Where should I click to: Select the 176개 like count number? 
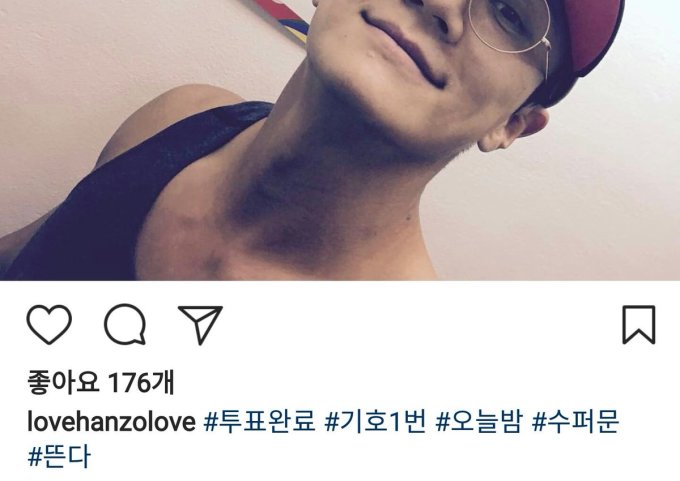pyautogui.click(x=141, y=383)
